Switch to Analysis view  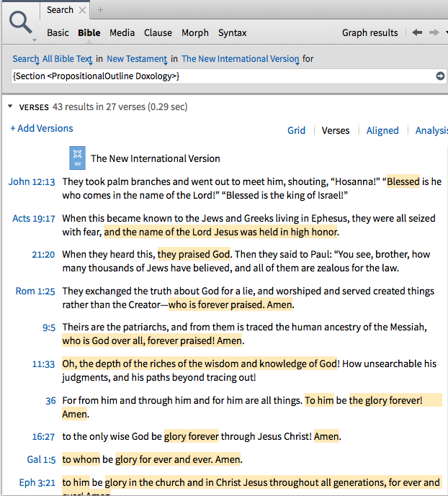(431, 130)
